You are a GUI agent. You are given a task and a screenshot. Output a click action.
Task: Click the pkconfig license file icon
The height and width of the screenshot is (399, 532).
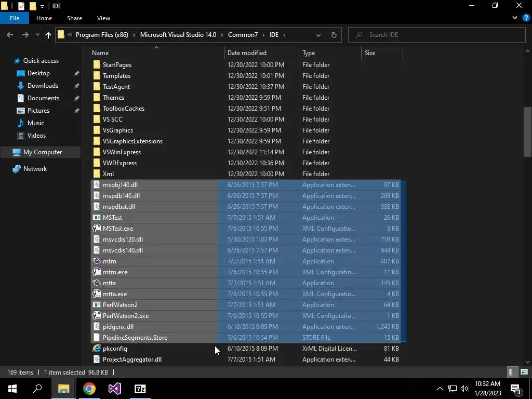point(97,349)
